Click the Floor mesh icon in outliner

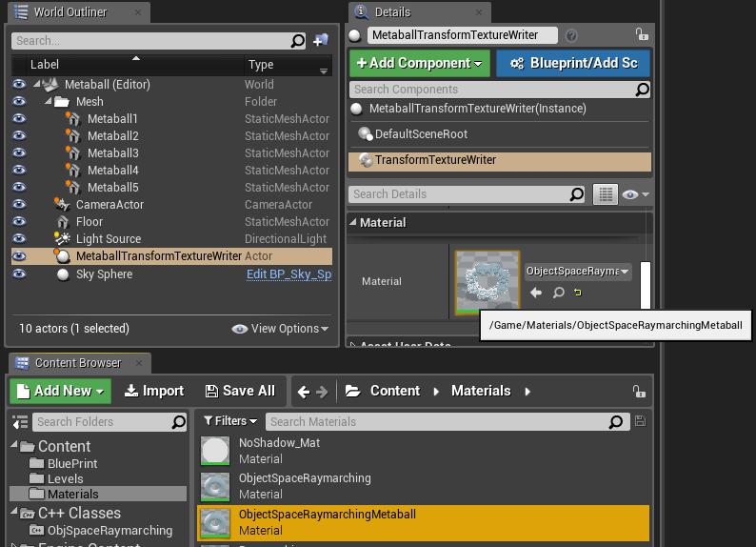pyautogui.click(x=63, y=222)
